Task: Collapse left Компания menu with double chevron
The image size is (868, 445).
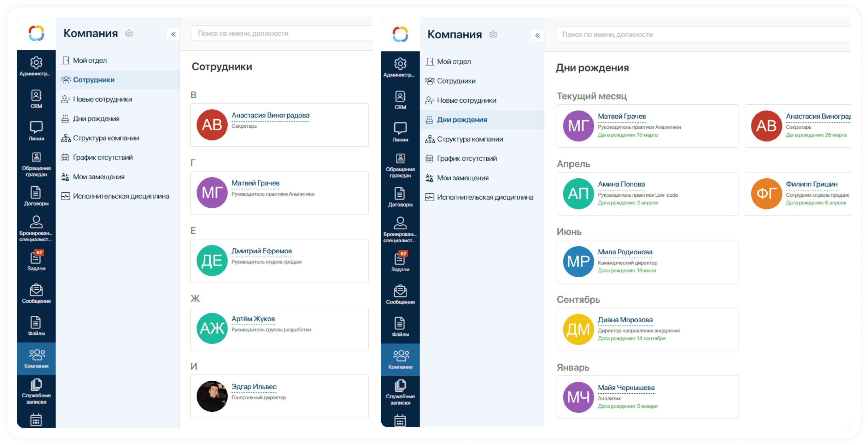Action: [173, 34]
